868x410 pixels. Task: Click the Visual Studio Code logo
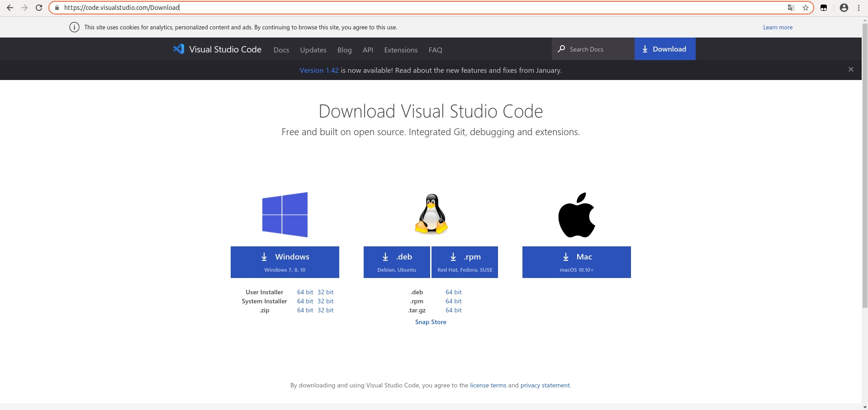tap(179, 49)
